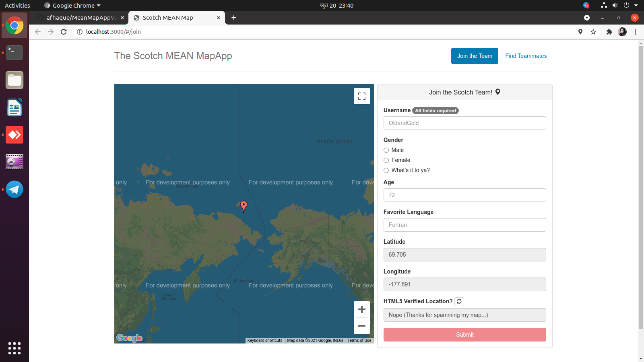Open the Google logo link on map
The height and width of the screenshot is (362, 644).
point(129,338)
